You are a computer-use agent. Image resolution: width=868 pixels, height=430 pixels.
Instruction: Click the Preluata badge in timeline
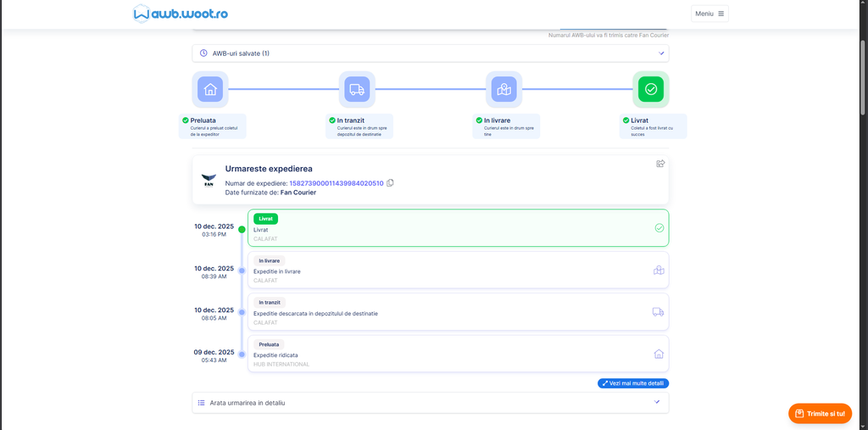coord(269,344)
